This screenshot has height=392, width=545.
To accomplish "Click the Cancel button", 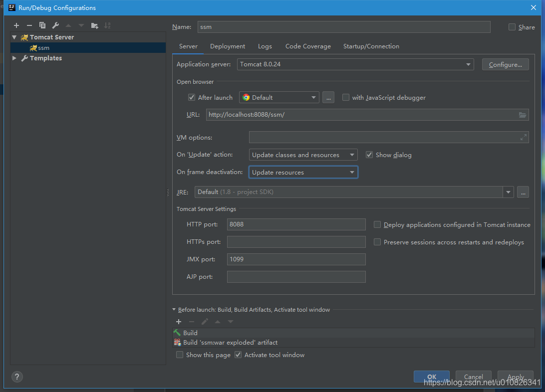I will pyautogui.click(x=474, y=377).
